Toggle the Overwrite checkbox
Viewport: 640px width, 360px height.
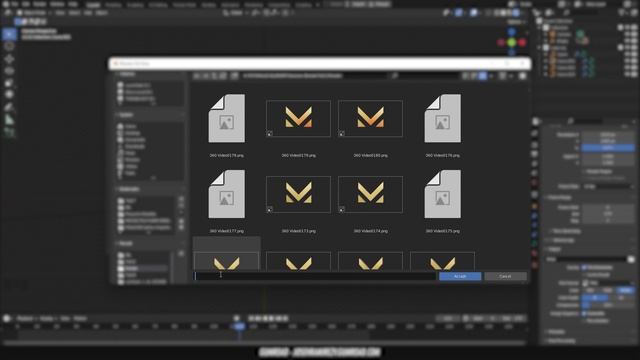[x=584, y=313]
